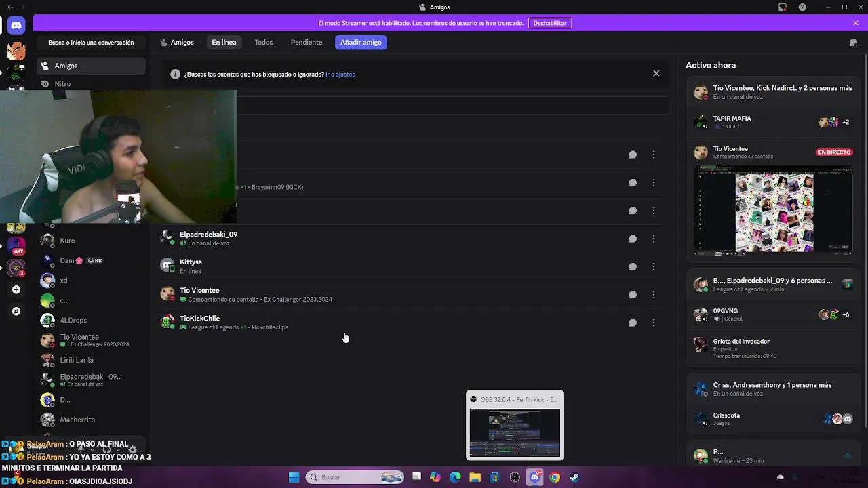The width and height of the screenshot is (868, 488).
Task: Open DM with 4LDrops
Action: click(x=91, y=320)
